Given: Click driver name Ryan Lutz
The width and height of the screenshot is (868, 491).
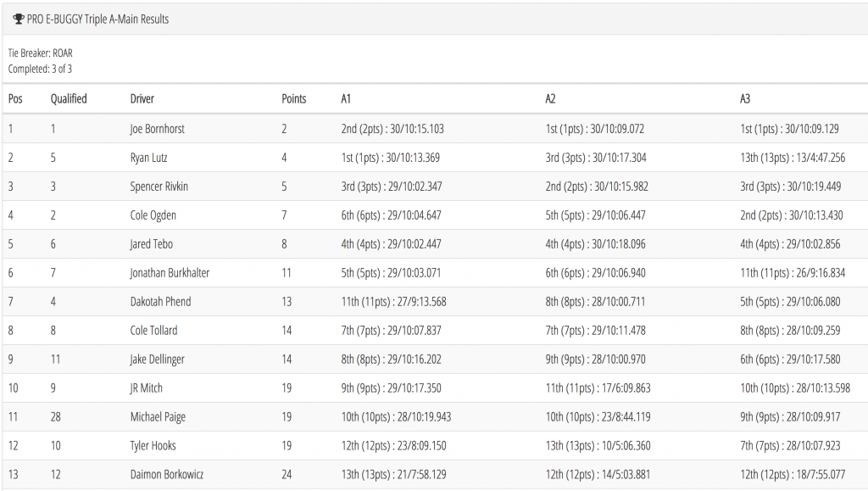Looking at the screenshot, I should coord(149,157).
